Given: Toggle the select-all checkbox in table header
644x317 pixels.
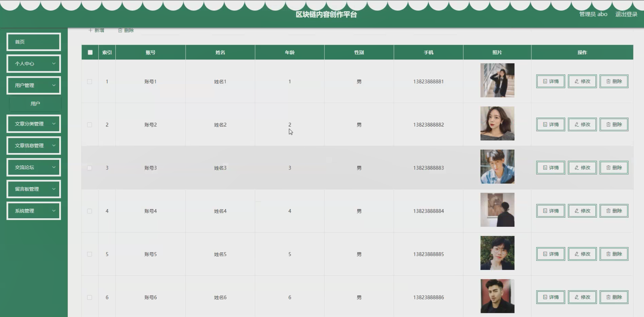Looking at the screenshot, I should 90,52.
